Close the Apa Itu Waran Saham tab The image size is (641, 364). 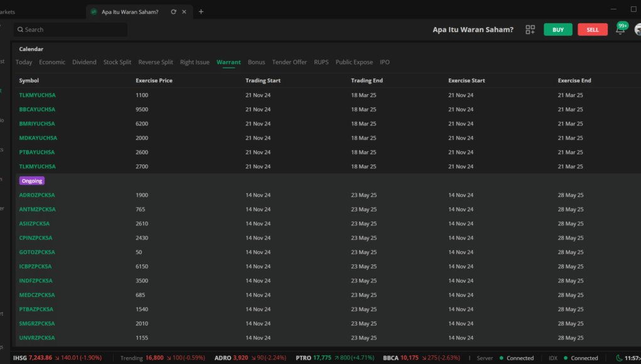pyautogui.click(x=184, y=12)
